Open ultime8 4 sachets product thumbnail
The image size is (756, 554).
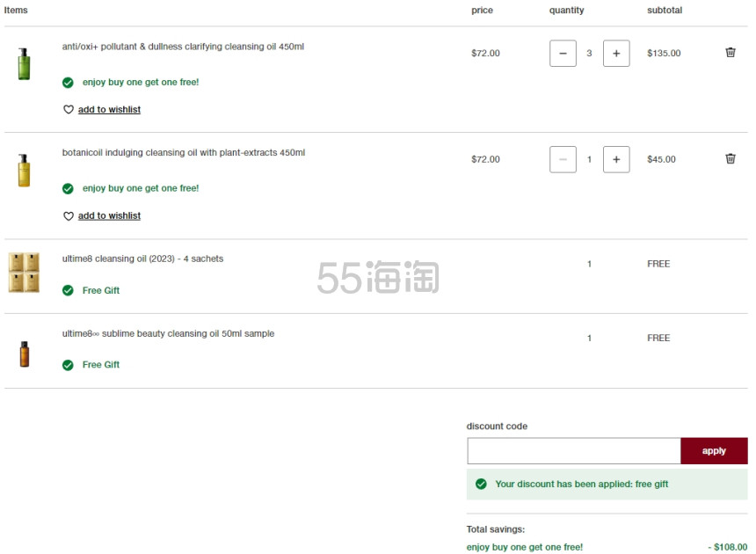point(24,273)
